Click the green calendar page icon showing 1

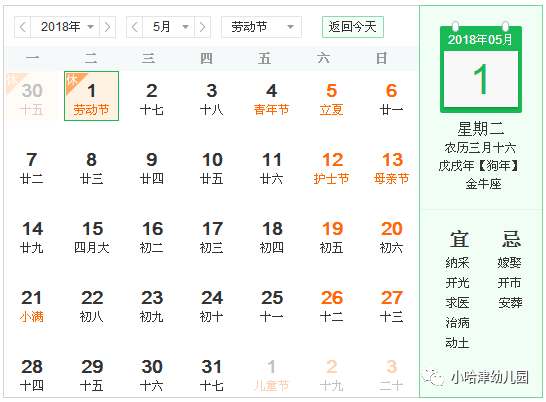click(x=481, y=68)
